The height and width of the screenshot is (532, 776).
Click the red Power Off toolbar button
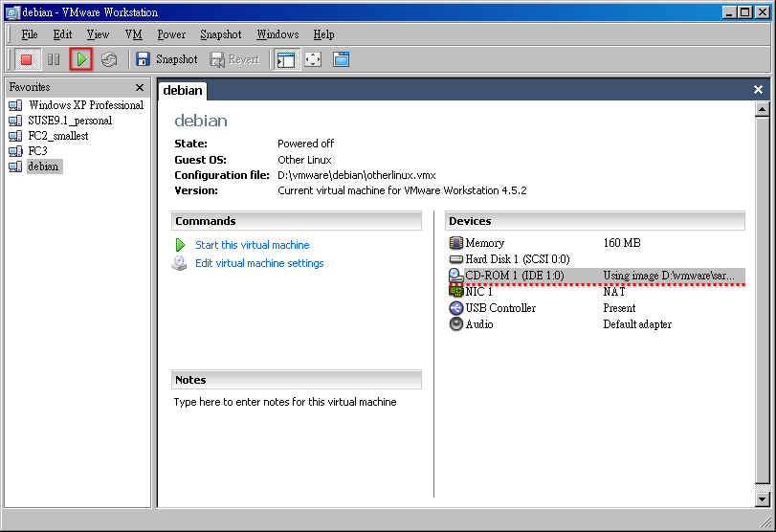pos(27,59)
